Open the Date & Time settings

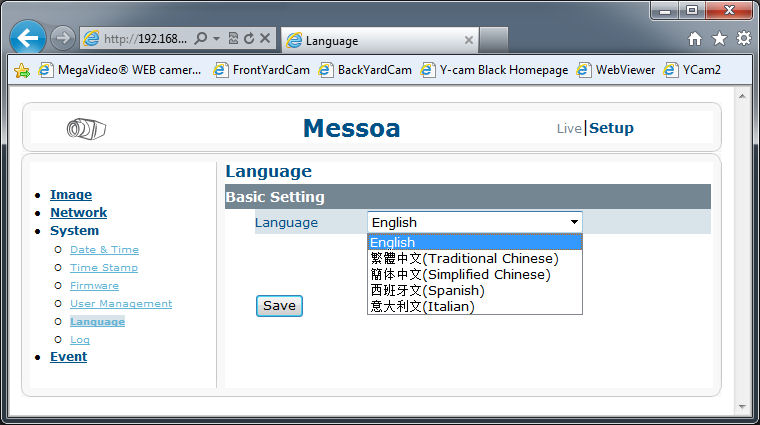[104, 250]
